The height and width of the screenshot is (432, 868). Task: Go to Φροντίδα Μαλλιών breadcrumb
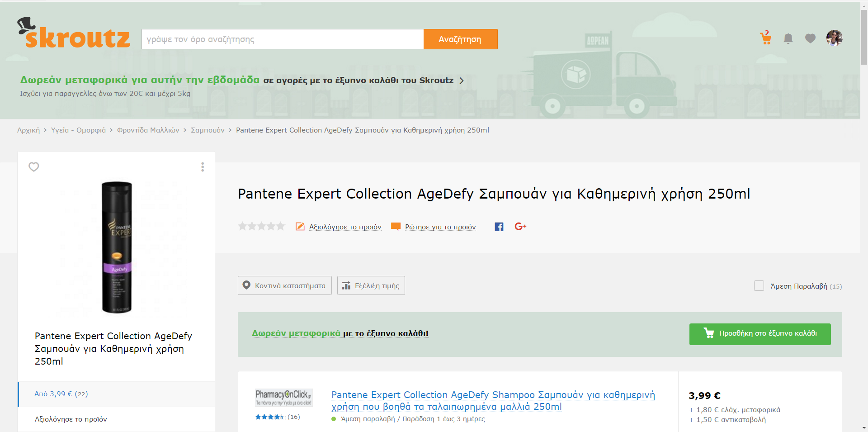click(x=148, y=130)
